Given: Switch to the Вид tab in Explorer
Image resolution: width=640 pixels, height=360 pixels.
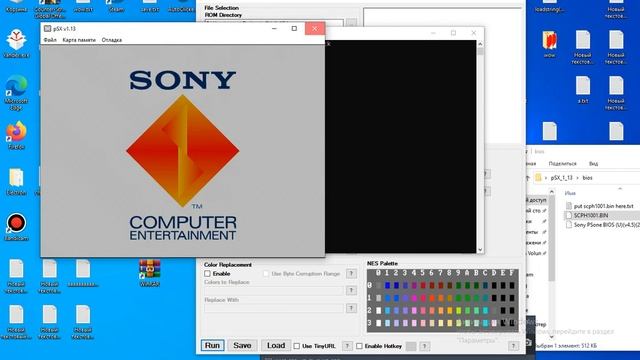Looking at the screenshot, I should (593, 163).
